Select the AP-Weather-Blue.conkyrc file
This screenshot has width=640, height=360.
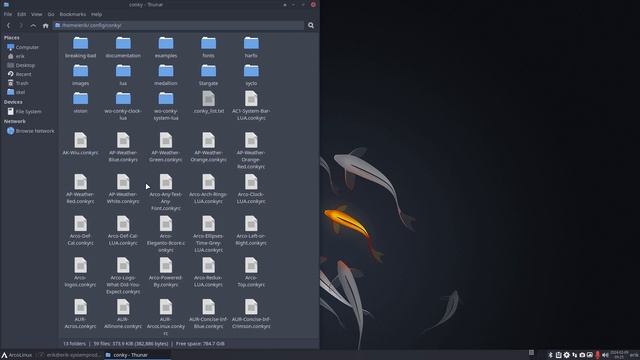coord(123,140)
